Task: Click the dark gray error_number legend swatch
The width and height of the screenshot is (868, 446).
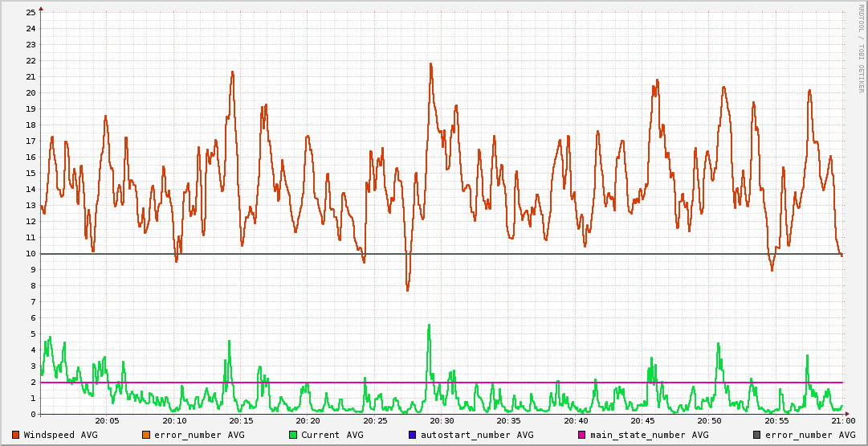Action: 757,435
